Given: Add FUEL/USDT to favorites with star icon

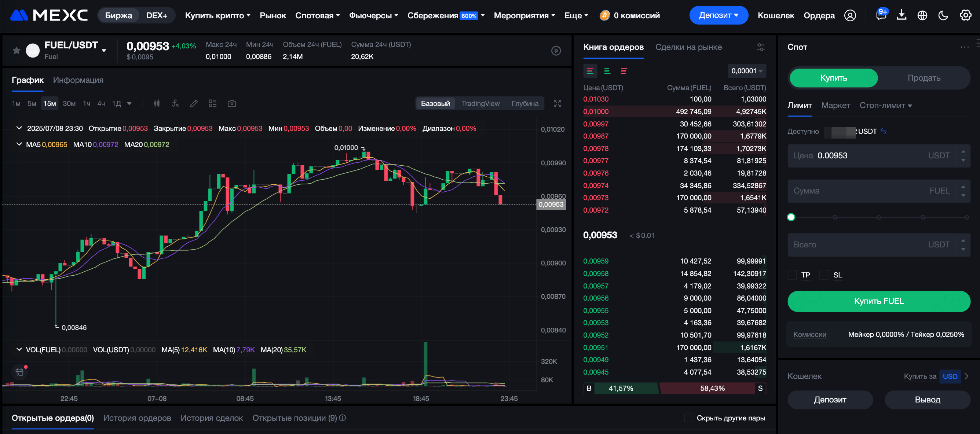Looking at the screenshot, I should [17, 51].
